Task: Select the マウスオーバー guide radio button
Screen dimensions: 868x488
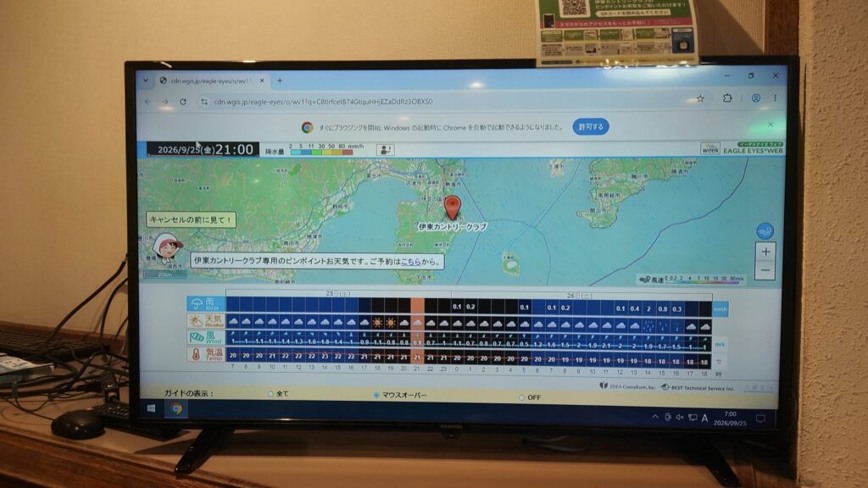Action: pyautogui.click(x=376, y=395)
